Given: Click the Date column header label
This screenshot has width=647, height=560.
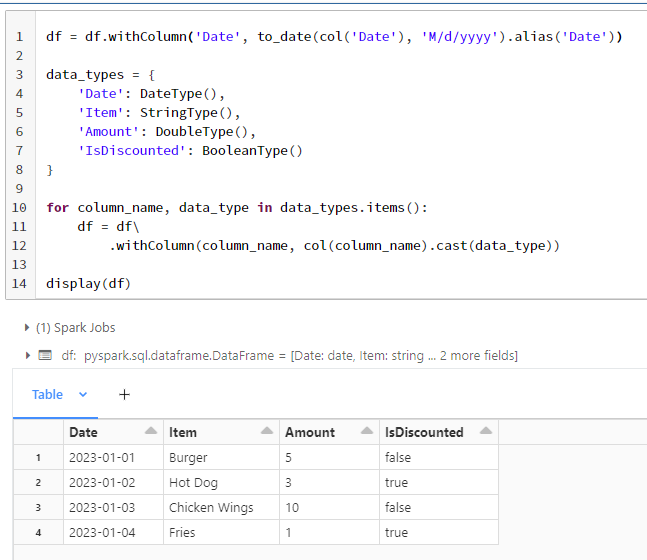Looking at the screenshot, I should tap(83, 432).
